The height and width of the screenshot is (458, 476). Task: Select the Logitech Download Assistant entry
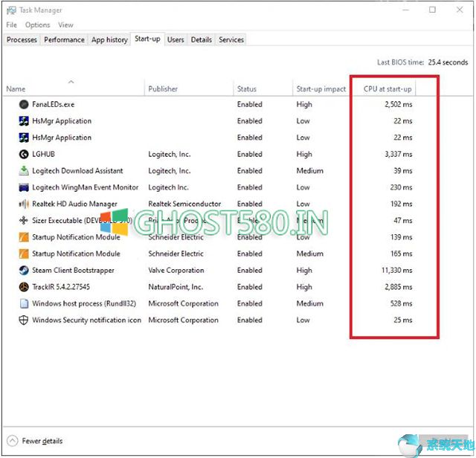pos(77,171)
